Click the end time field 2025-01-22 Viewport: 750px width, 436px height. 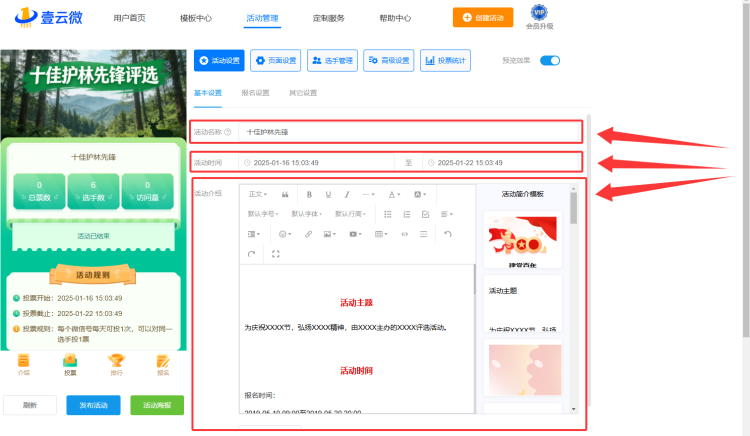click(x=502, y=163)
